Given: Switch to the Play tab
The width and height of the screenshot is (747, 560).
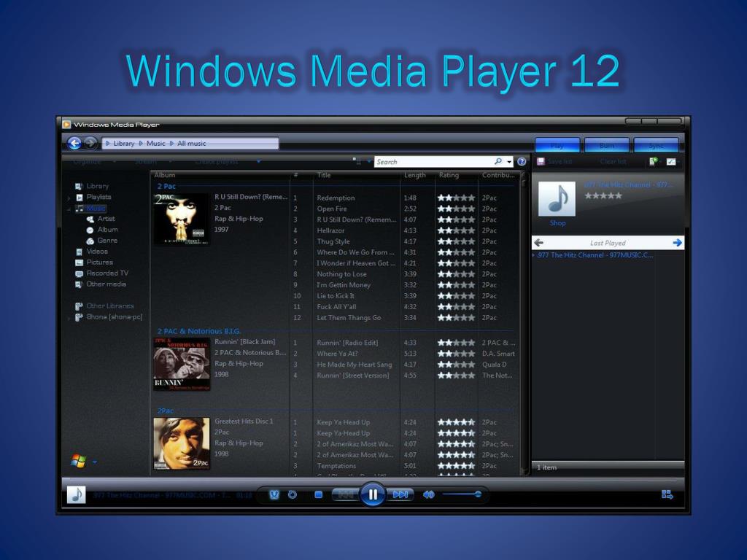Looking at the screenshot, I should (557, 145).
